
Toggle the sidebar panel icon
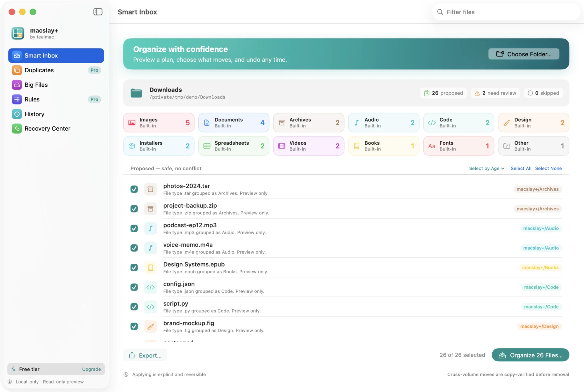pyautogui.click(x=98, y=12)
